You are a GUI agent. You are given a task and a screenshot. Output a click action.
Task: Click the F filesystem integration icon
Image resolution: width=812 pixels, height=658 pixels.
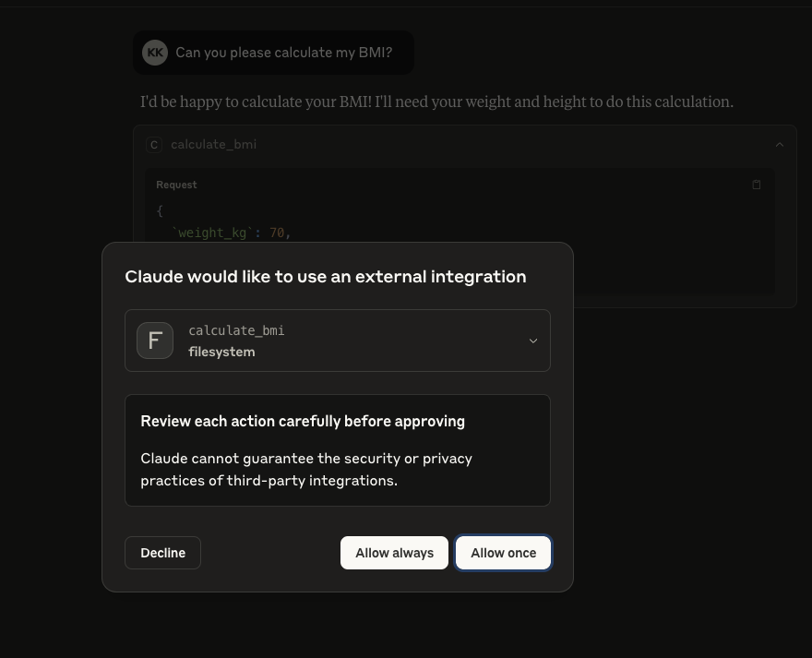tap(155, 341)
